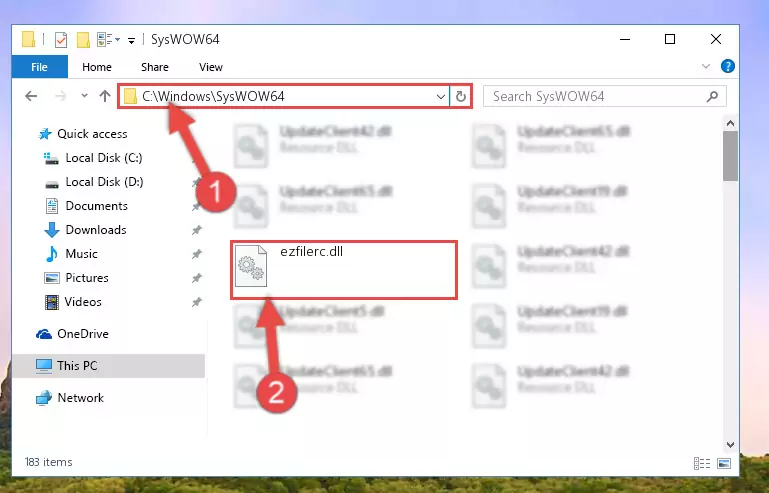Image resolution: width=769 pixels, height=493 pixels.
Task: Select the ezfilerc.dll file name
Action: tap(311, 252)
